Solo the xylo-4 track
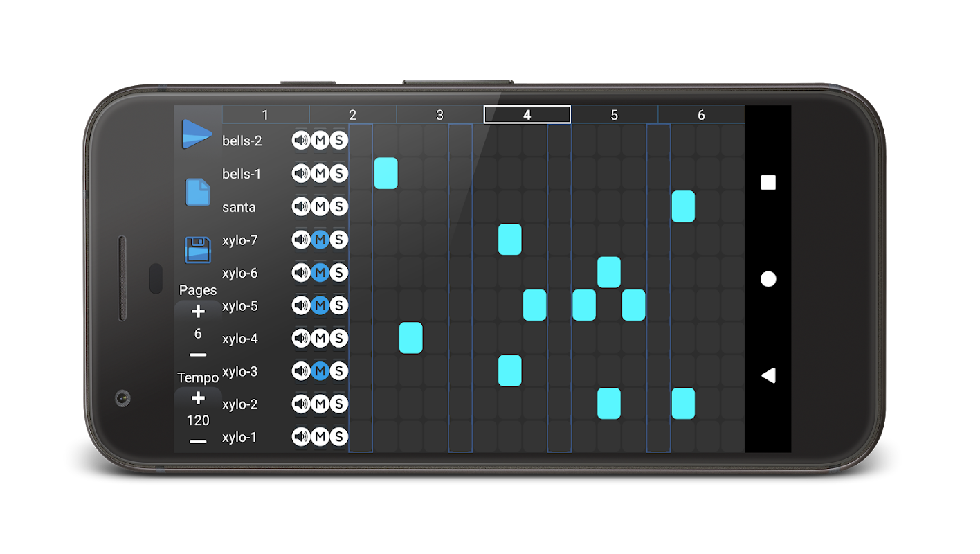 (338, 338)
